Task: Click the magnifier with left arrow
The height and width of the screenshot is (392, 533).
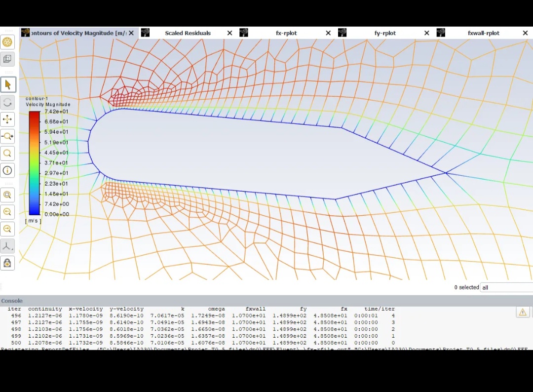Action: click(7, 212)
